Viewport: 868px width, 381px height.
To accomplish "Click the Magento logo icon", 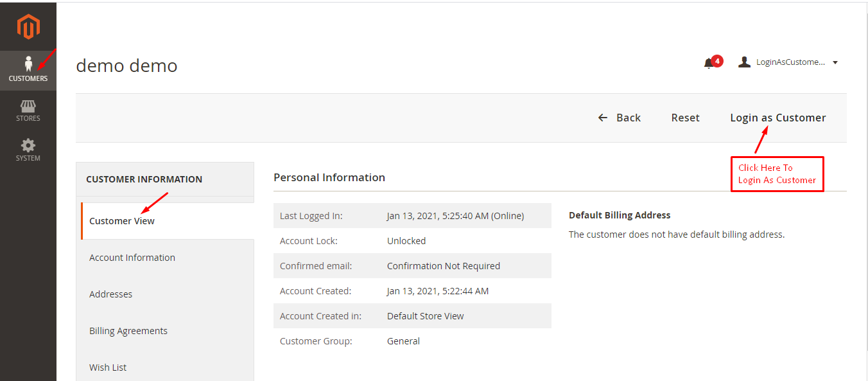I will pyautogui.click(x=28, y=27).
